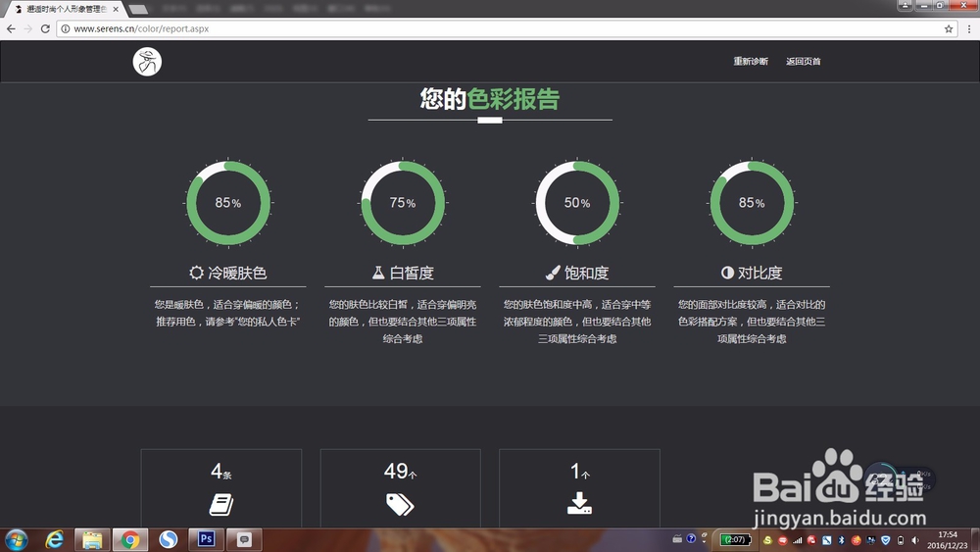Image resolution: width=980 pixels, height=552 pixels.
Task: Click the 4条 counter text
Action: point(221,471)
